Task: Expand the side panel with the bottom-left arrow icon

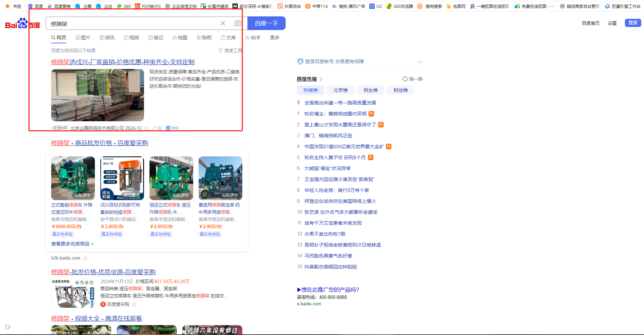Action: pos(8,327)
